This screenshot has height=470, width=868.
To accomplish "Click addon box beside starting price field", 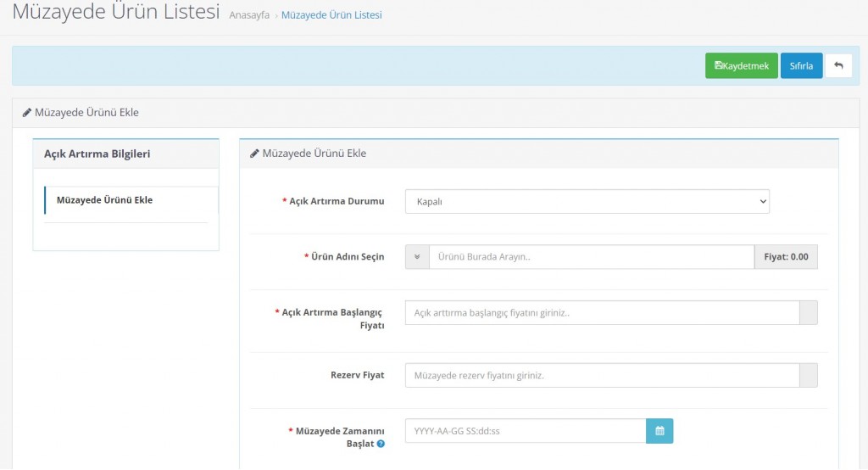I will pos(809,313).
